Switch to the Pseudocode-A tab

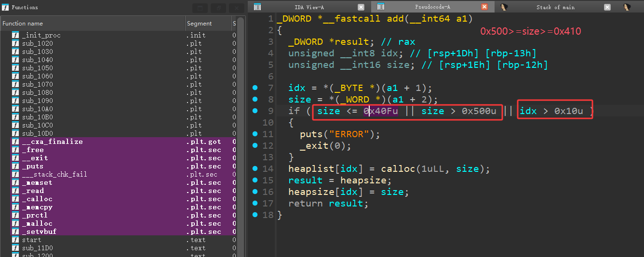[432, 7]
